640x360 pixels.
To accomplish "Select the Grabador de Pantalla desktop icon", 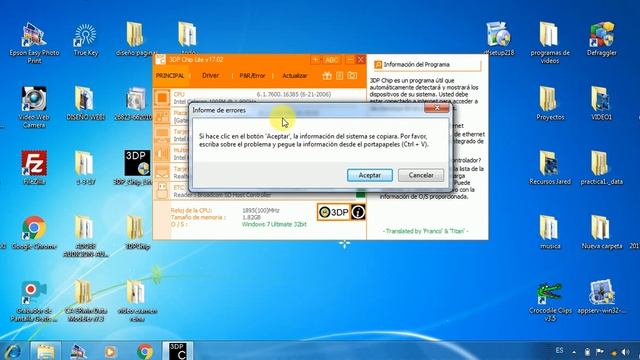I will coord(33,301).
